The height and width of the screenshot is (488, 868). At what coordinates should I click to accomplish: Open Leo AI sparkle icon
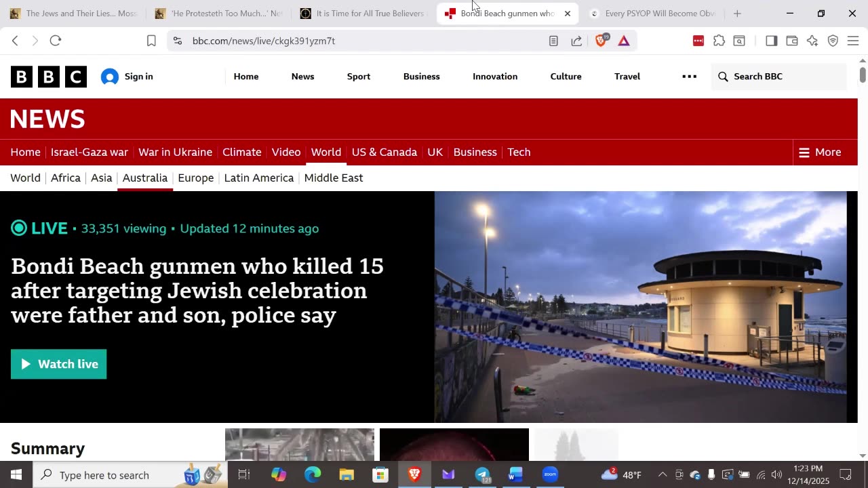tap(812, 41)
